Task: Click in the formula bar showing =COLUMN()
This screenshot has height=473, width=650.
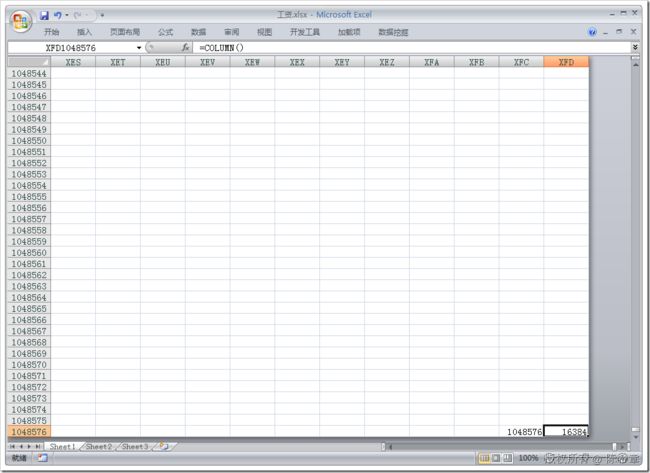Action: click(412, 48)
